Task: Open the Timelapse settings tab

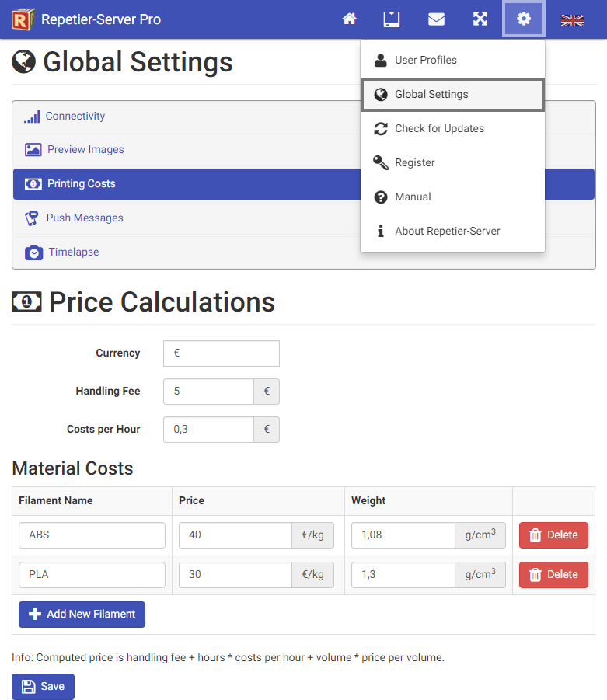Action: [73, 252]
